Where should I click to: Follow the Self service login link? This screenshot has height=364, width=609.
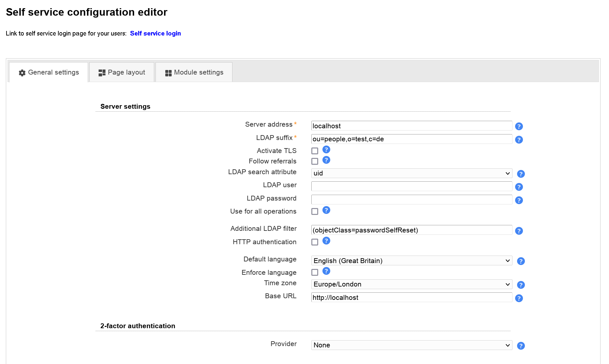[x=155, y=33]
